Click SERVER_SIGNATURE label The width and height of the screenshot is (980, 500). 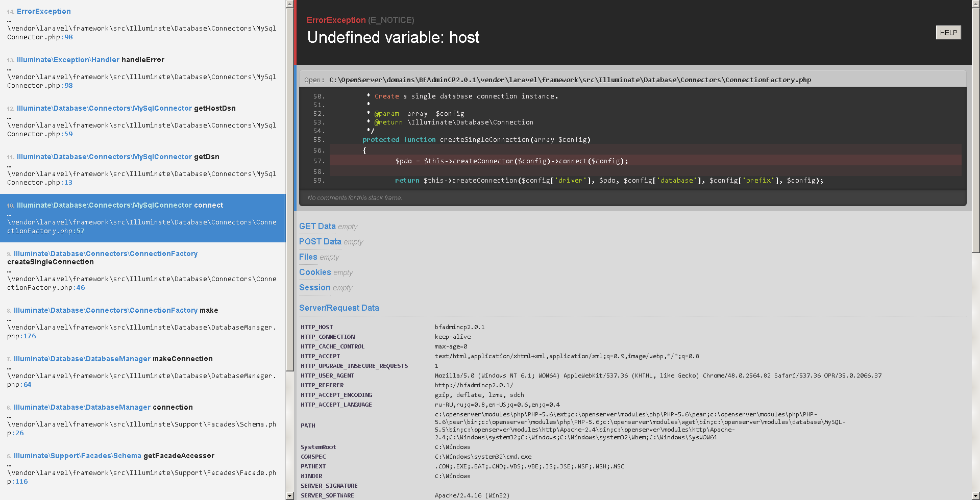(x=329, y=486)
